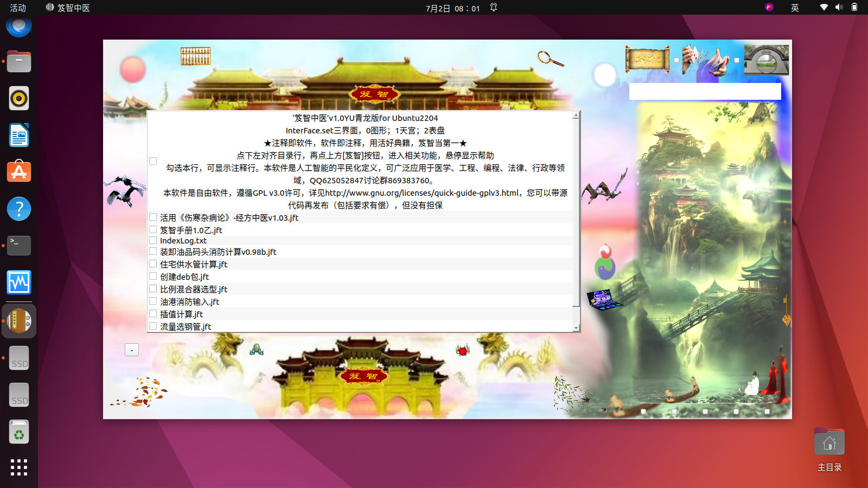Check 装卸油品码头消防计算v0.98b.jft
The image size is (868, 488).
pos(153,251)
